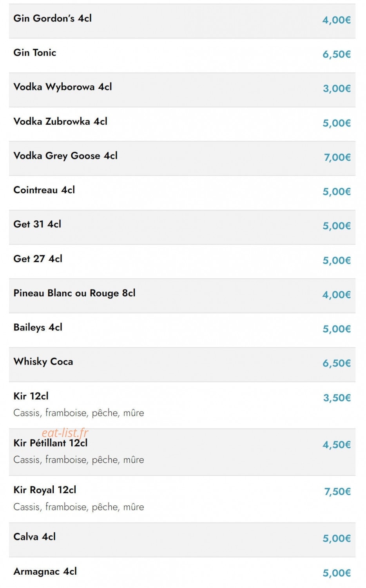366x588 pixels.
Task: Click Get 27 4cl entry
Action: click(182, 261)
